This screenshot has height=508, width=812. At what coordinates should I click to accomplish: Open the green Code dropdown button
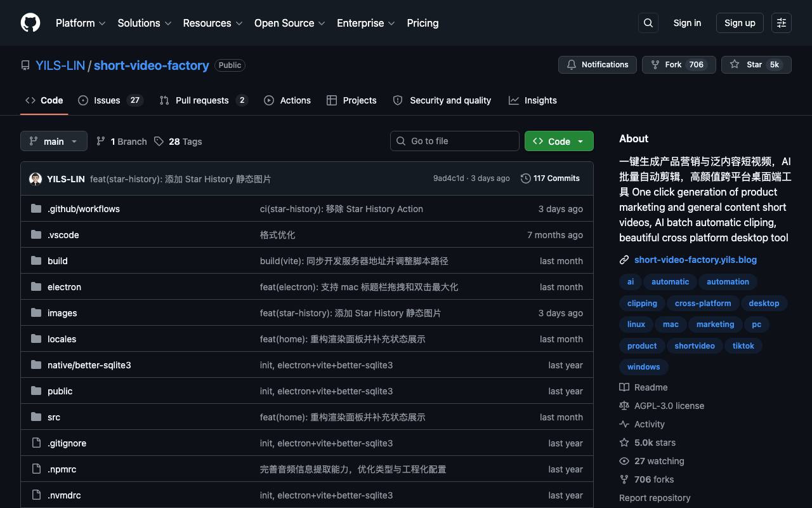click(559, 141)
